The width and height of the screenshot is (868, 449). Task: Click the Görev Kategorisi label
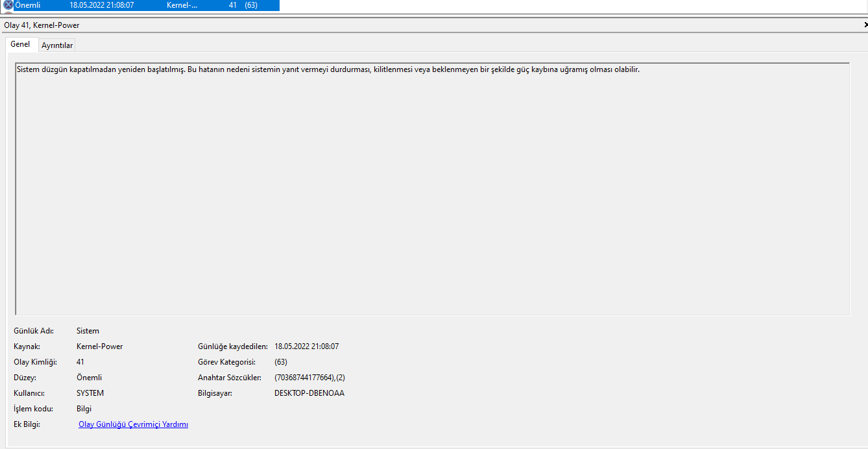(227, 362)
